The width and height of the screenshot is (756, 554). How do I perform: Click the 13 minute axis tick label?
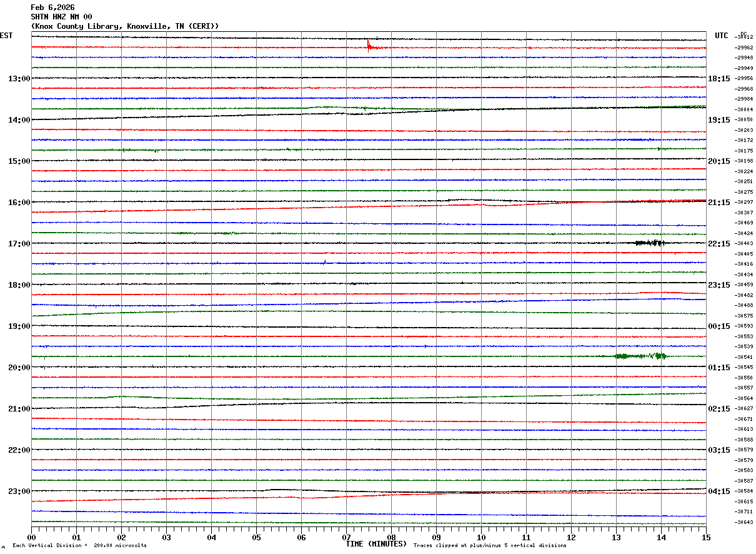click(x=616, y=537)
